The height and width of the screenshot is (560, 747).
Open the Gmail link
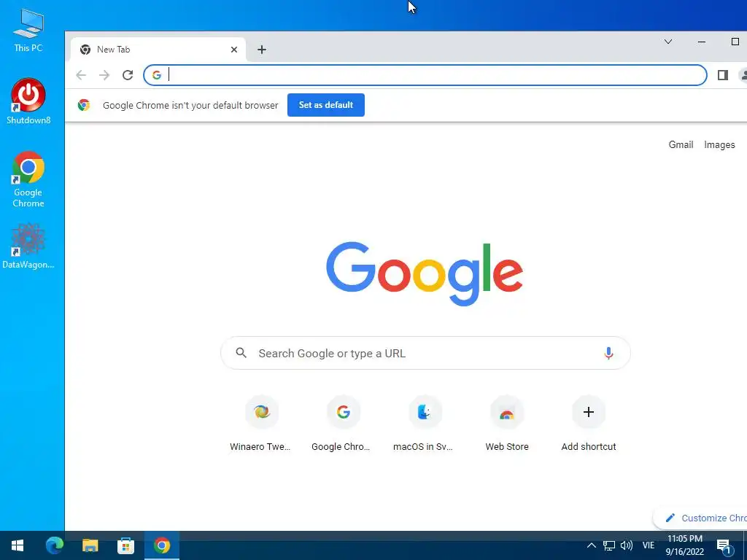click(x=681, y=145)
